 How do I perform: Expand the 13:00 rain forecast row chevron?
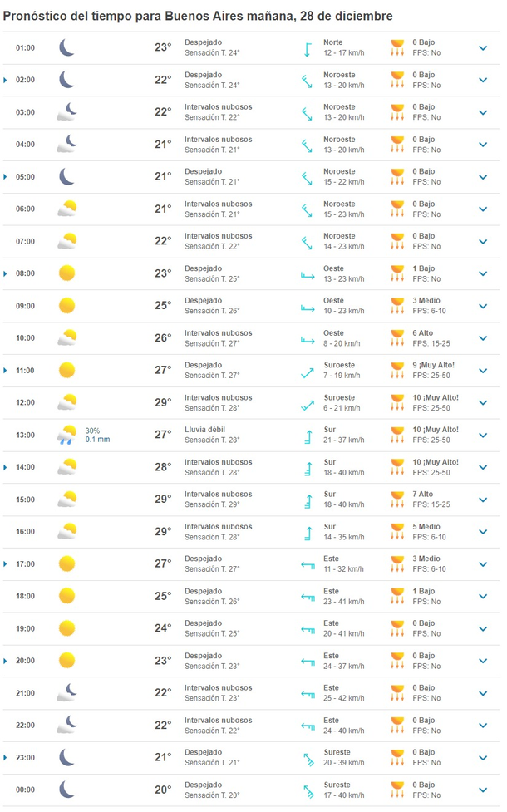tap(483, 435)
